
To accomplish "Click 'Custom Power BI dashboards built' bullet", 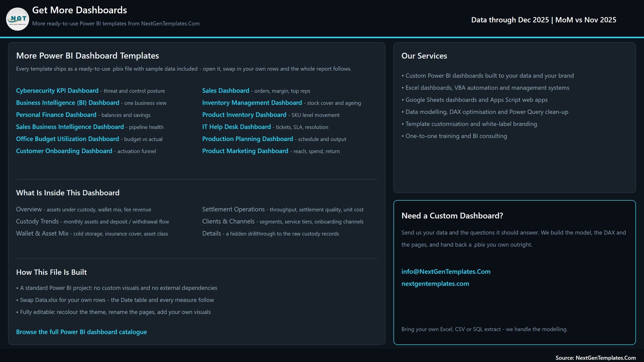I will [488, 76].
